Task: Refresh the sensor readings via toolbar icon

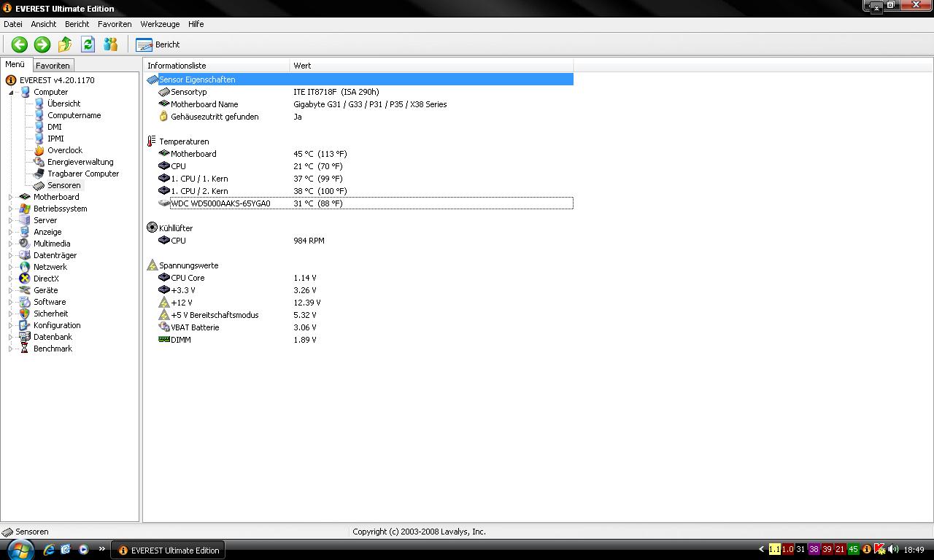Action: 88,44
